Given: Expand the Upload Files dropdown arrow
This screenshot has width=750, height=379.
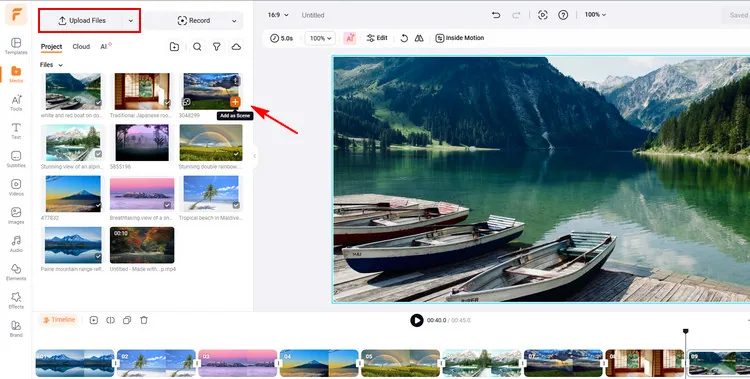Looking at the screenshot, I should click(131, 21).
